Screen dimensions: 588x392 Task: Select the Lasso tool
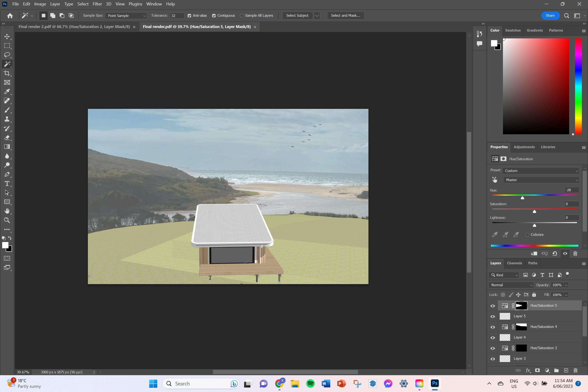[x=7, y=55]
